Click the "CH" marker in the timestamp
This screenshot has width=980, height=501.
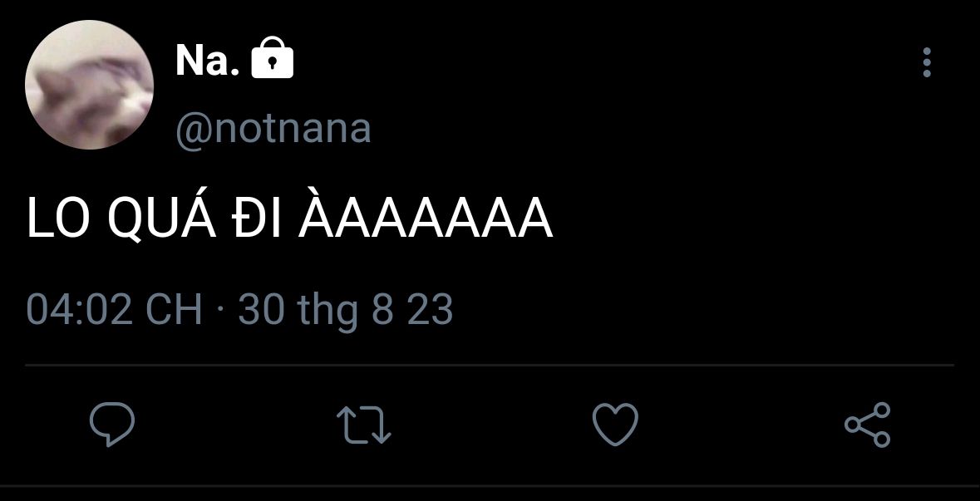(x=174, y=310)
